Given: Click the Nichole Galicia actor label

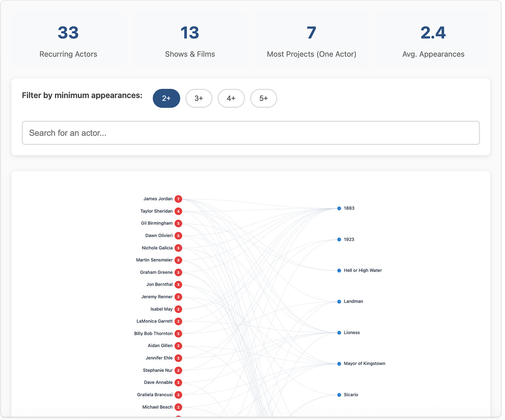Looking at the screenshot, I should (157, 248).
